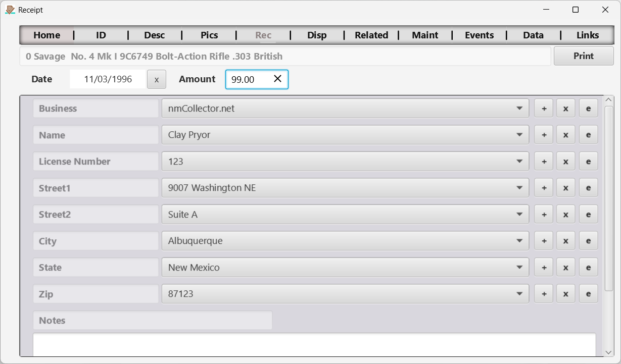Viewport: 621px width, 364px height.
Task: Click the e button for City row
Action: tap(588, 241)
